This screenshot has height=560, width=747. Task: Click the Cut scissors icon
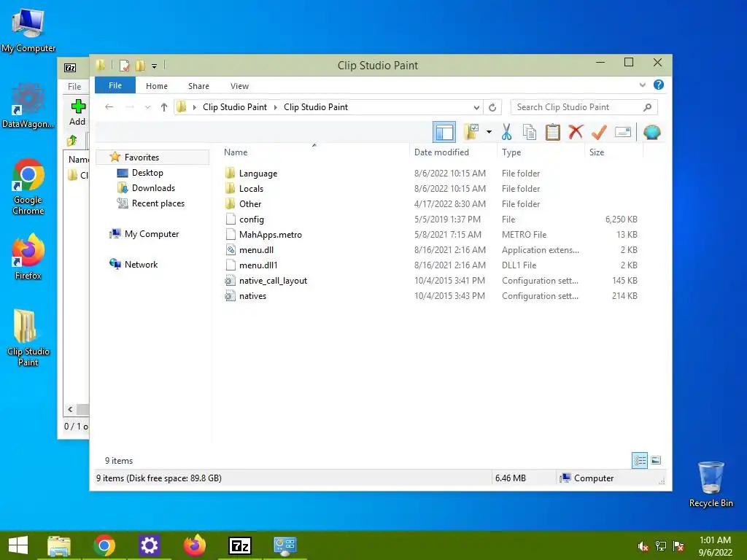click(x=506, y=132)
